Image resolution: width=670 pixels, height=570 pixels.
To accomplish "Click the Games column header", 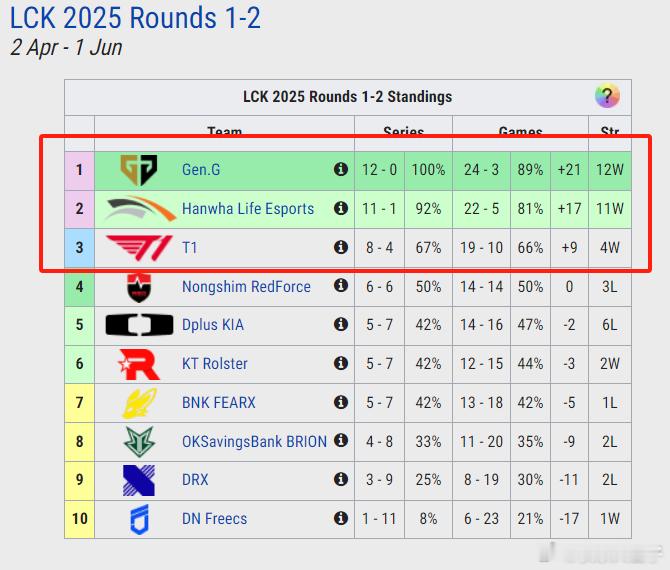I will coord(520,131).
